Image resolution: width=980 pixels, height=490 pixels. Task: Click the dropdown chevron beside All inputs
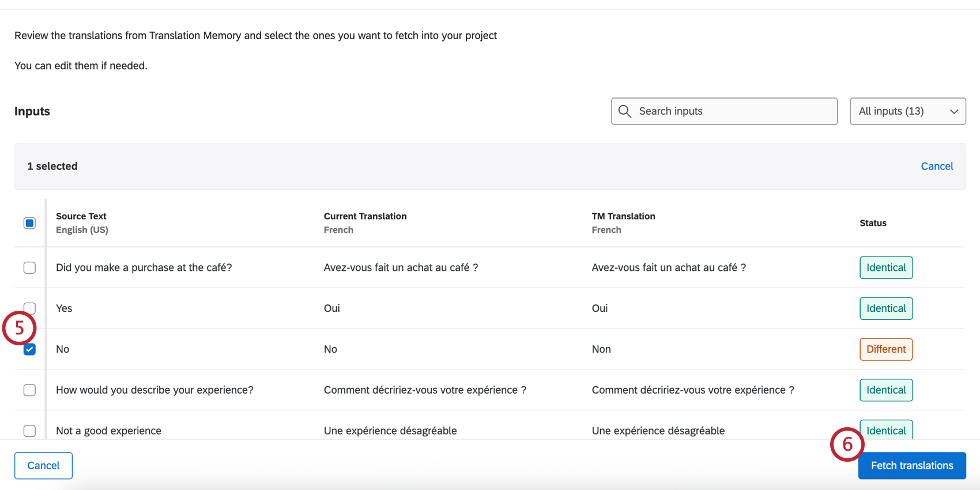[x=954, y=112]
